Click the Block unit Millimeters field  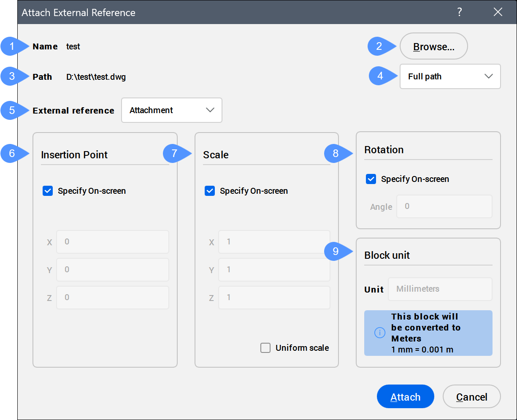[440, 289]
